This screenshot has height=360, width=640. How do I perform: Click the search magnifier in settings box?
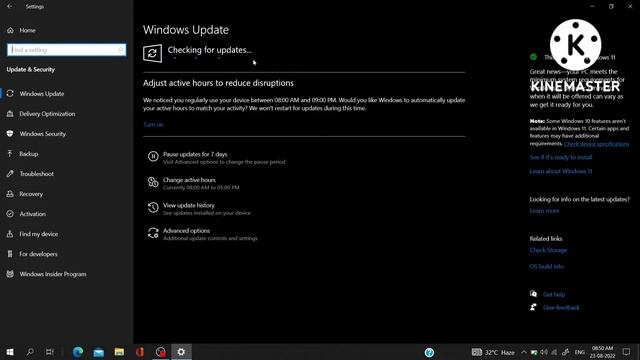coord(120,50)
